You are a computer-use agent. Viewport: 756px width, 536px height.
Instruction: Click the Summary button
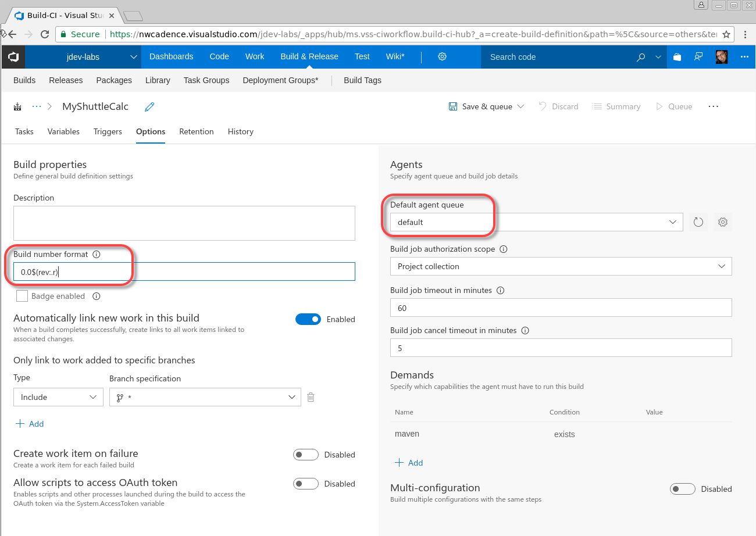(616, 106)
